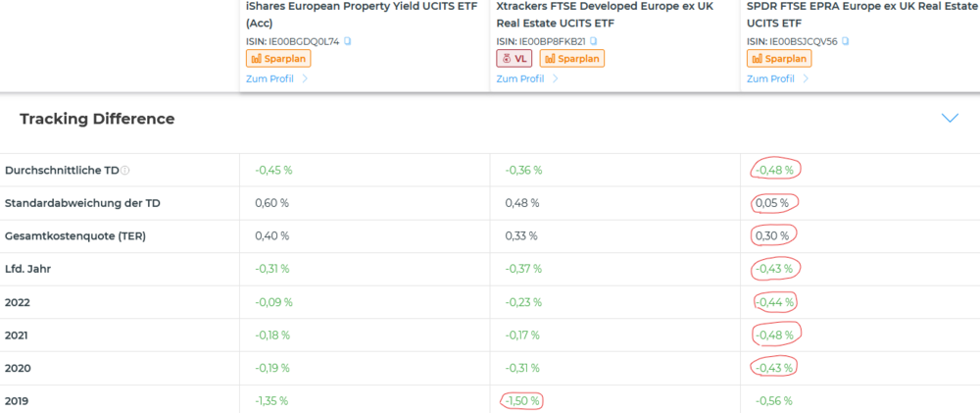Click the Lfd. Jahr row label
Viewport: 980px width, 413px height.
[x=29, y=270]
